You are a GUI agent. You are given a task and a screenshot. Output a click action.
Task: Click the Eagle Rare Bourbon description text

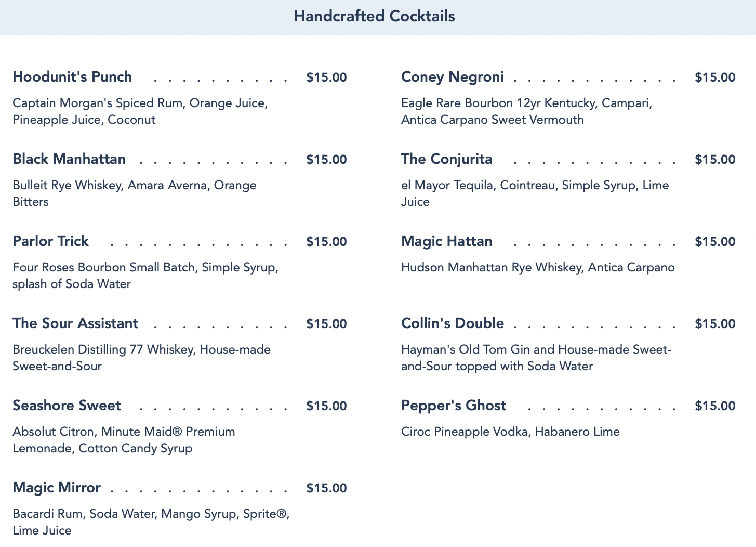tap(527, 111)
